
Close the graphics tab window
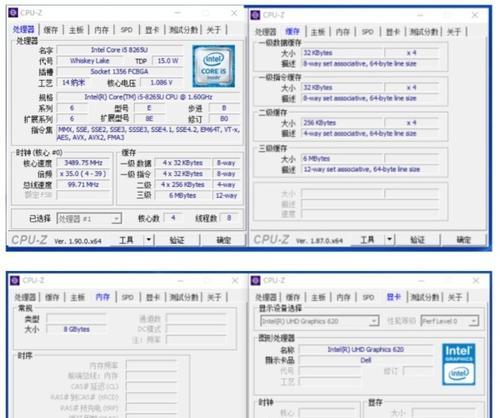click(476, 281)
